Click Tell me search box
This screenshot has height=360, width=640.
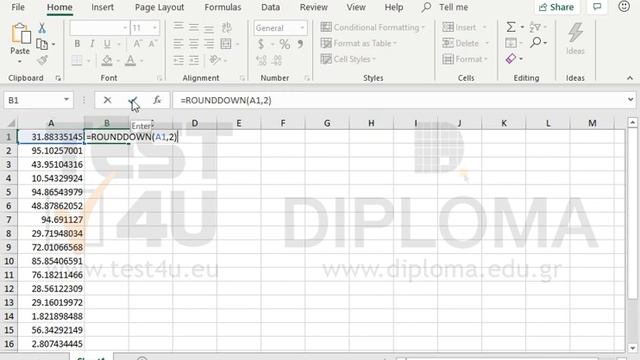(445, 7)
